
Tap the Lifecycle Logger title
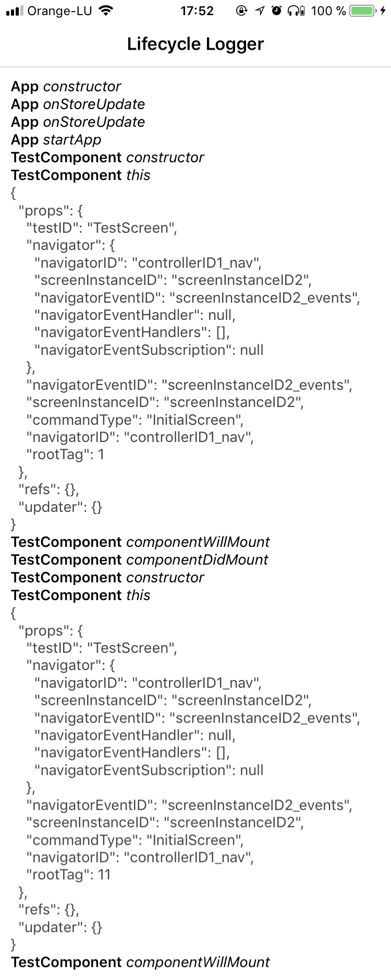coord(195,44)
